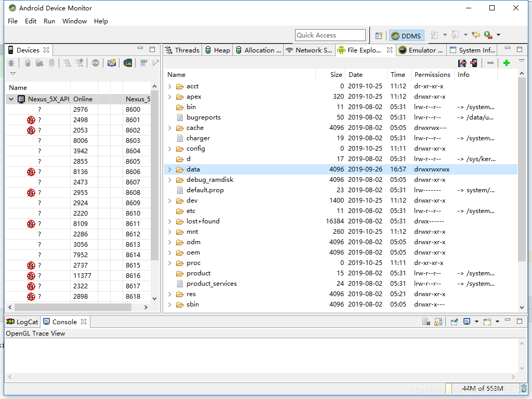Switch to the Allocation Tracker tab
532x399 pixels.
click(x=259, y=50)
